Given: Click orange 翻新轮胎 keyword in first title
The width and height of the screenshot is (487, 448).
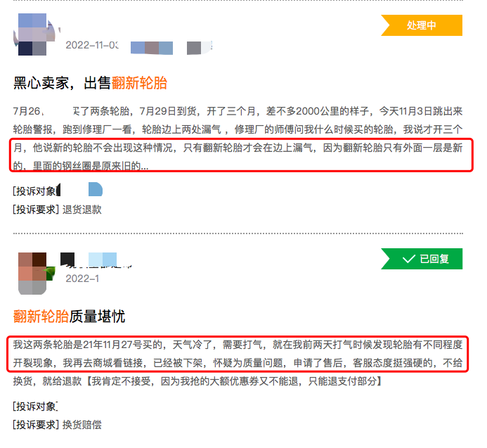Looking at the screenshot, I should click(139, 83).
